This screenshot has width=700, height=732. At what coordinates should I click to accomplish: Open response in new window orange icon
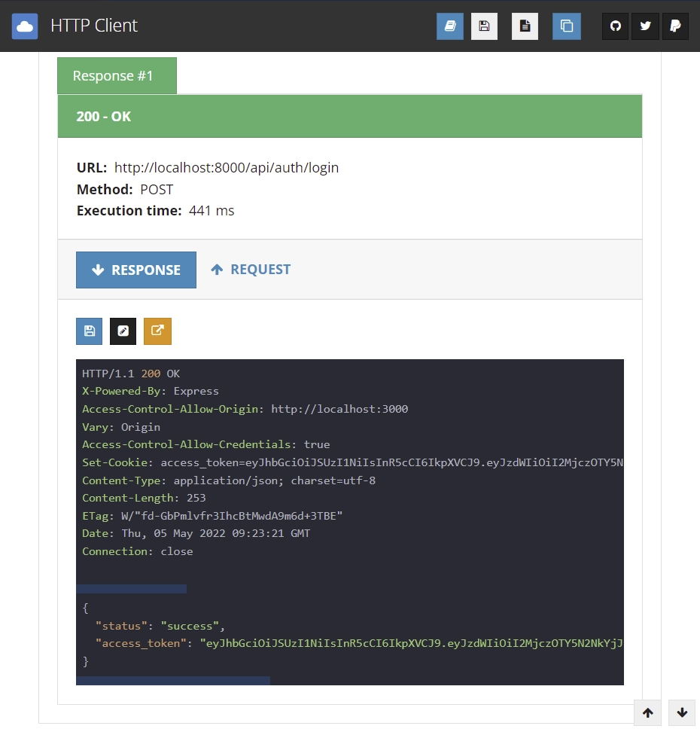point(157,331)
